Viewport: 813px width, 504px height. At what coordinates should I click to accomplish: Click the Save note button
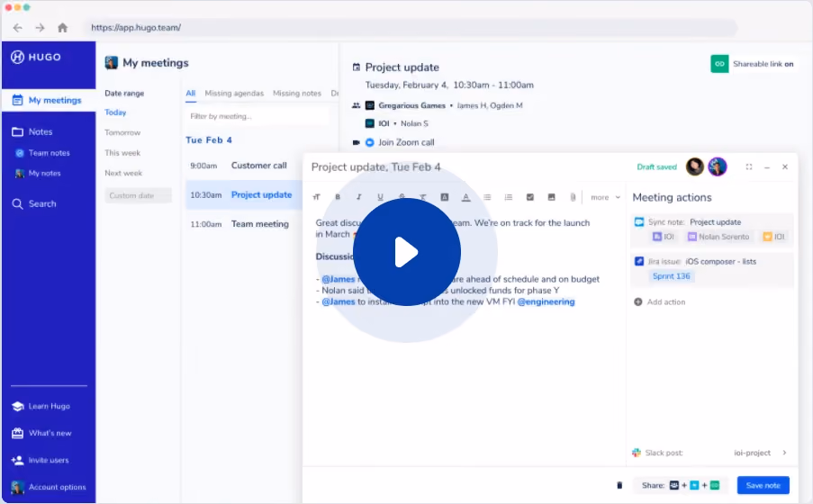click(x=763, y=485)
